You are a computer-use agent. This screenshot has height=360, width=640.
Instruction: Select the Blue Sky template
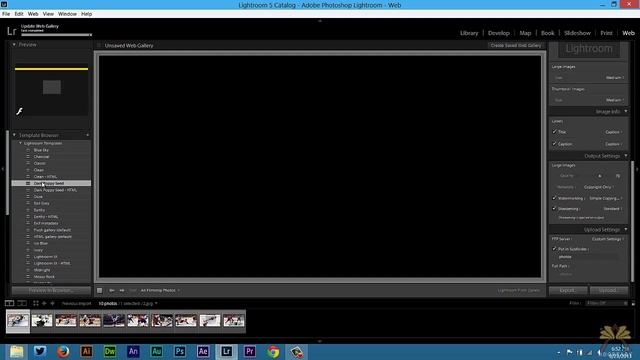(x=41, y=150)
